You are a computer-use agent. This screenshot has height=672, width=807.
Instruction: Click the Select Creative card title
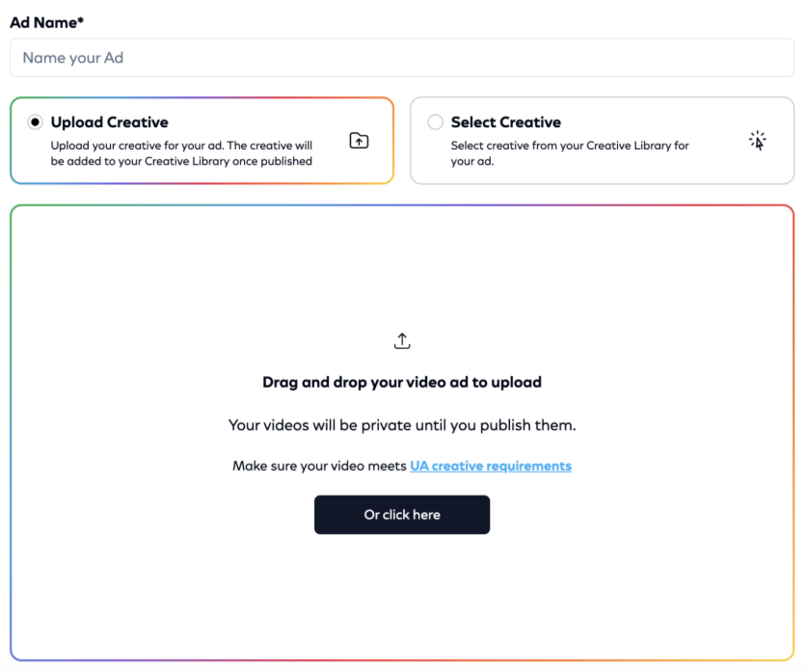pos(506,122)
